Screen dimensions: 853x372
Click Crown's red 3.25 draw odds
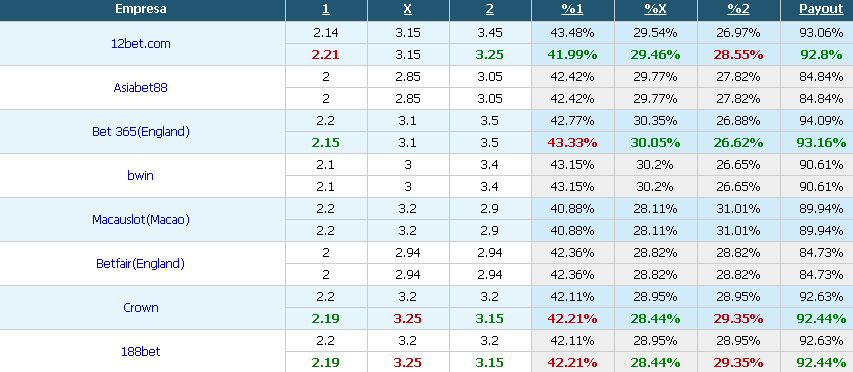point(408,319)
